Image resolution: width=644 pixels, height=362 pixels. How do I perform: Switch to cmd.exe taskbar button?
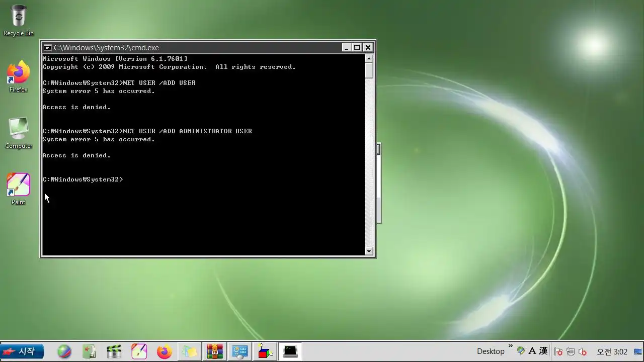click(x=290, y=351)
